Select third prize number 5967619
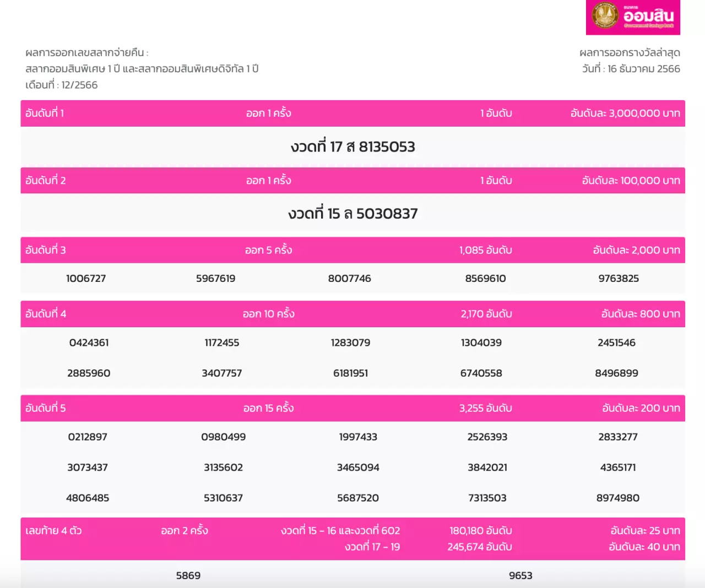This screenshot has width=705, height=588. pos(216,279)
